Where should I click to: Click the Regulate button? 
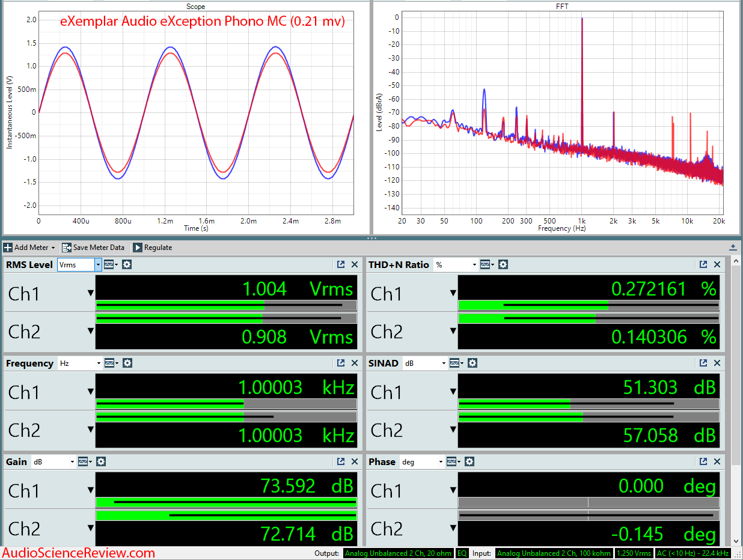click(152, 248)
